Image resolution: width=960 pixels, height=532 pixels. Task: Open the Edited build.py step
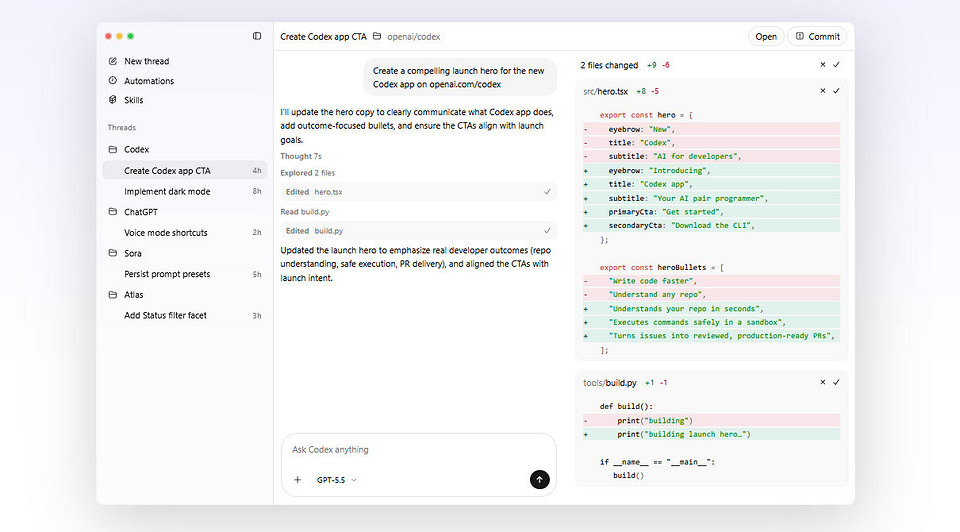click(x=419, y=231)
